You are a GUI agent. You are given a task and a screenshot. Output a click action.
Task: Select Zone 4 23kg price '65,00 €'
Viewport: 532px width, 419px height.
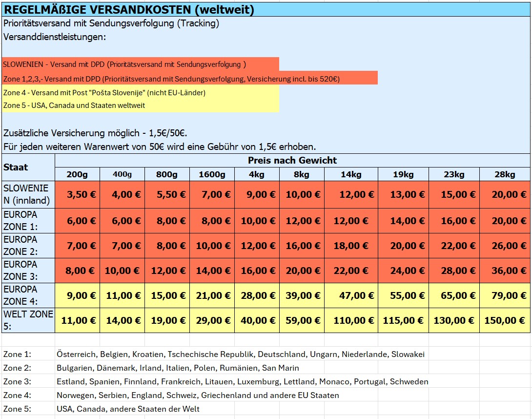454,295
